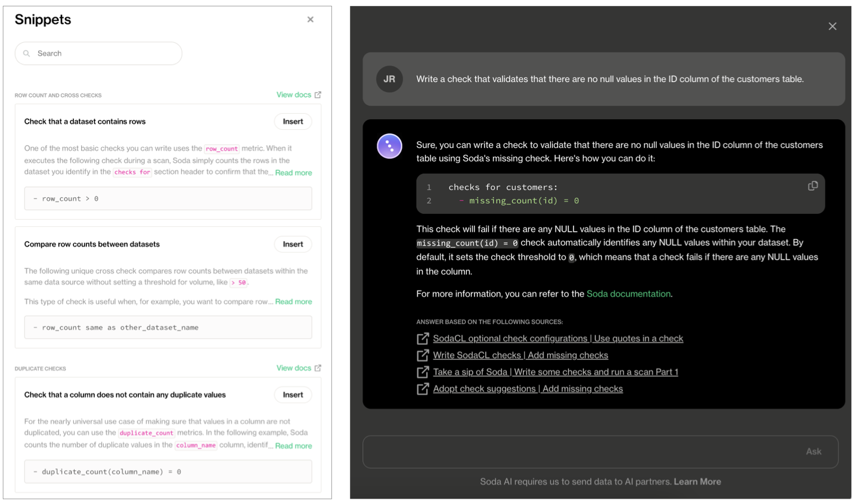Click external icon beside Take a sip of Soda
This screenshot has height=504, width=856.
[423, 372]
